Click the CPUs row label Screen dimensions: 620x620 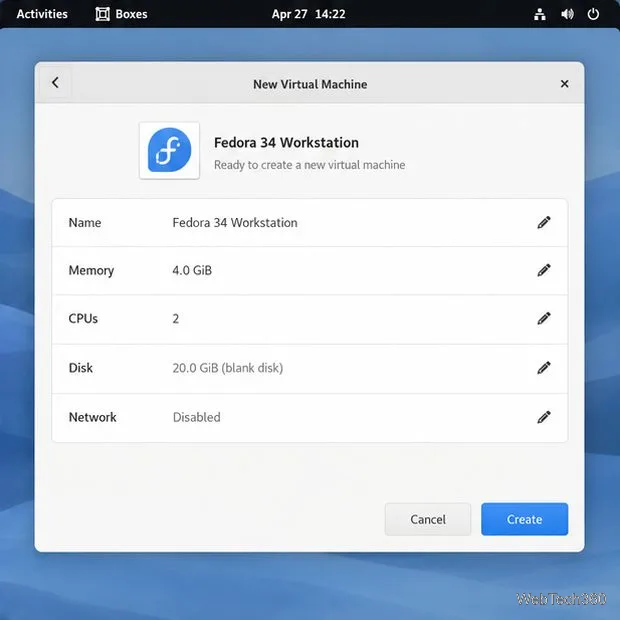[x=83, y=319]
